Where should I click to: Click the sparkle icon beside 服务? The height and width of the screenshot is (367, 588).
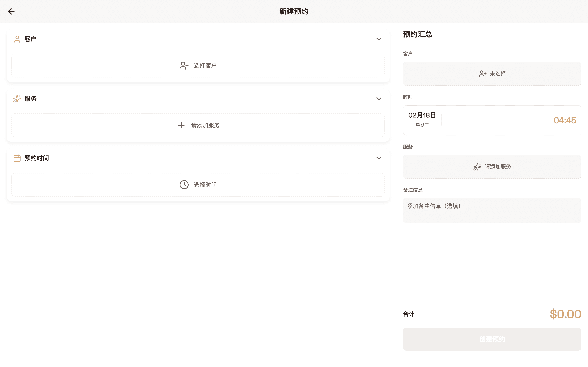click(17, 98)
